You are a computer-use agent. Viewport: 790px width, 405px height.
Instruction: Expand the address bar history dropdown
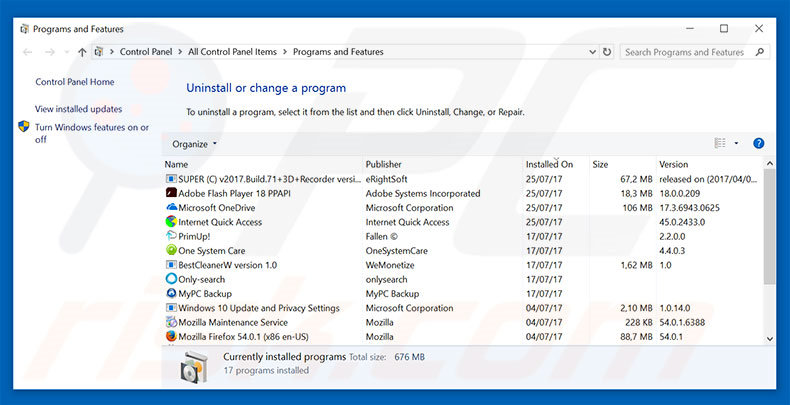click(592, 52)
